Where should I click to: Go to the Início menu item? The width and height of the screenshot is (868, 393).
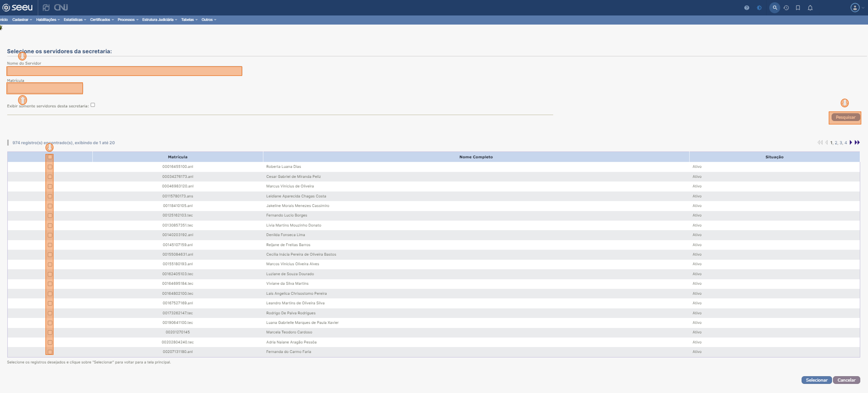pos(4,19)
